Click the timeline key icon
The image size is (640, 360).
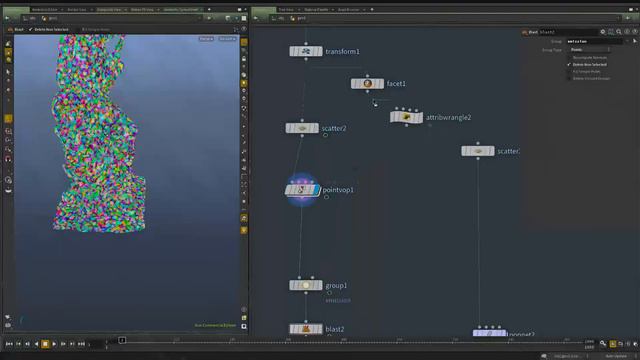click(x=603, y=344)
